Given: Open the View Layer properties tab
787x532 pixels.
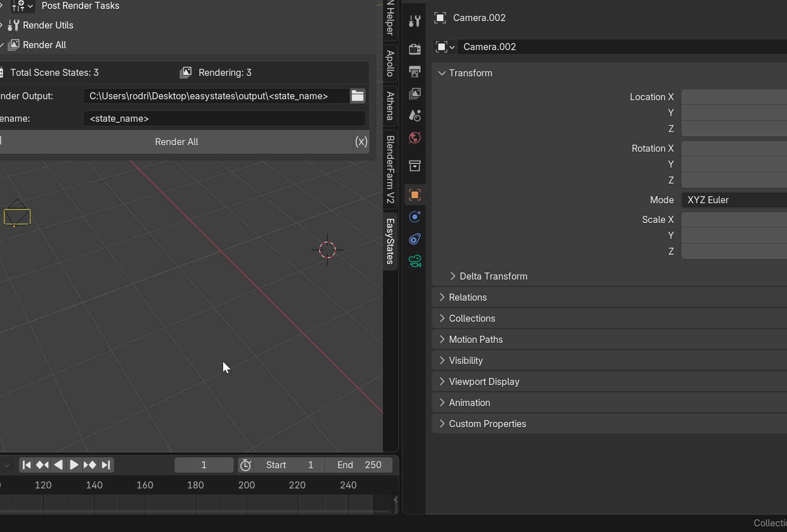Looking at the screenshot, I should 414,94.
